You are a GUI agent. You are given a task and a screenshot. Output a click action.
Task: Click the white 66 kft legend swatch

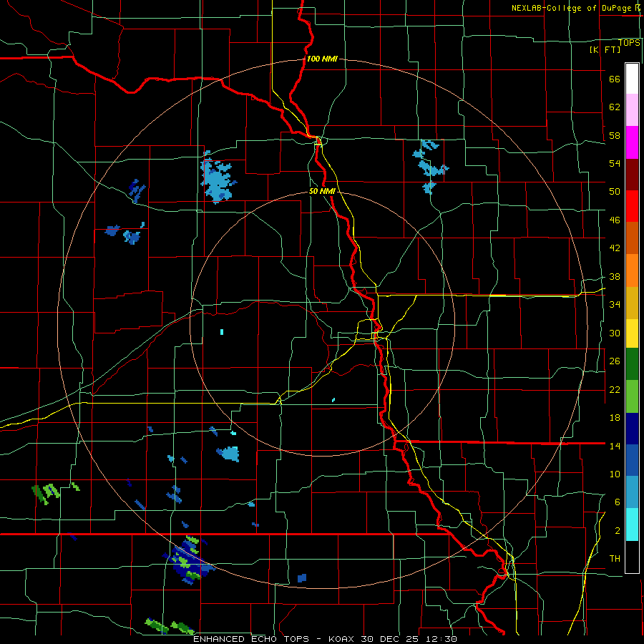pos(632,79)
